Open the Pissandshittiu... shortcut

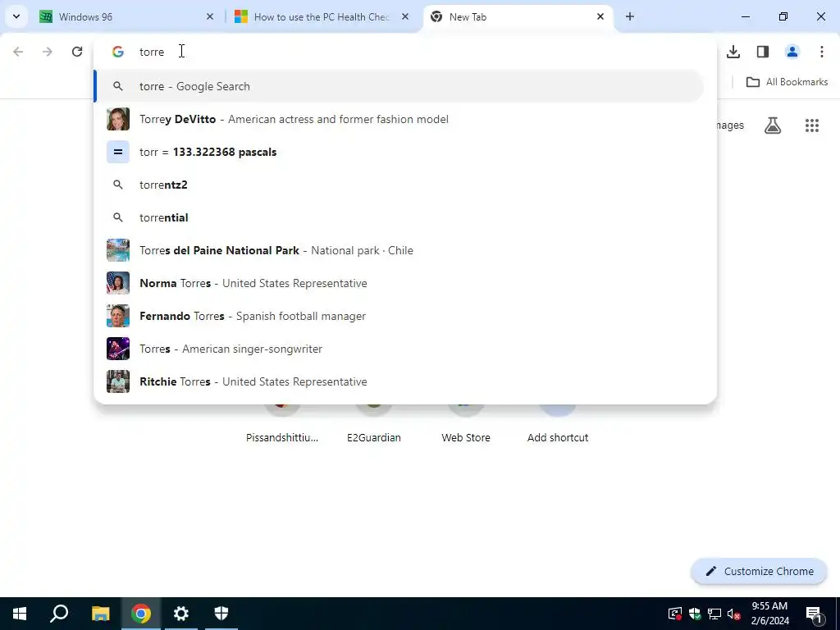tap(282, 423)
